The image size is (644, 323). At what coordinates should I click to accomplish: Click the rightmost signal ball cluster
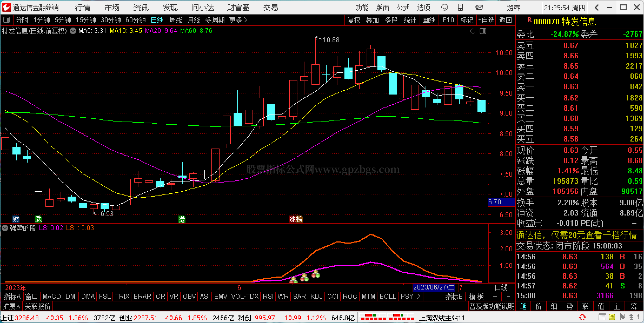(x=316, y=274)
